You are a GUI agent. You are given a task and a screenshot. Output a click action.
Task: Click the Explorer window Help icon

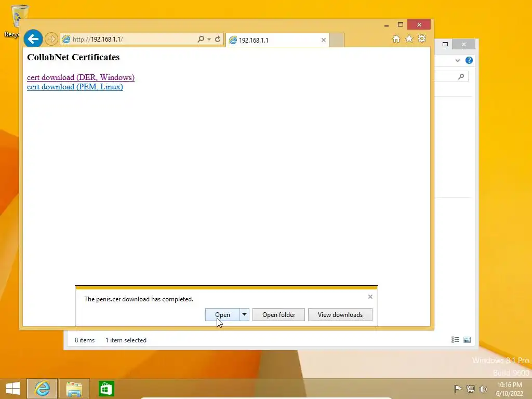(469, 60)
